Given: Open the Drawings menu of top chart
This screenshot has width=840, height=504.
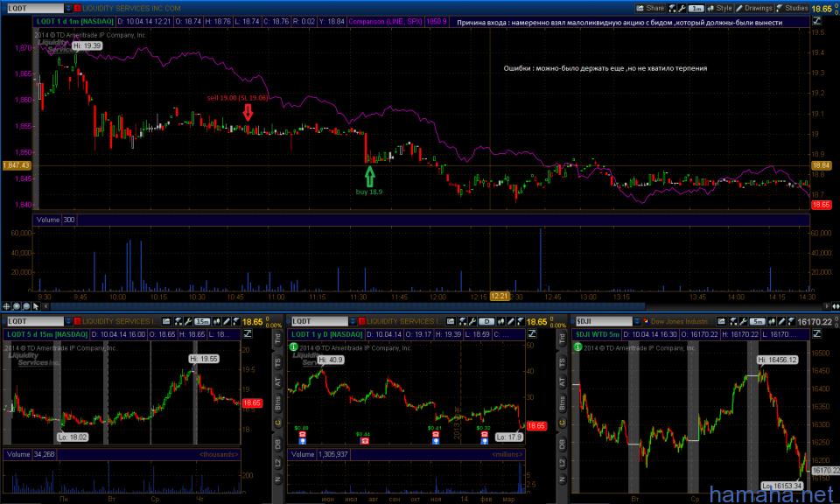Looking at the screenshot, I should (754, 9).
